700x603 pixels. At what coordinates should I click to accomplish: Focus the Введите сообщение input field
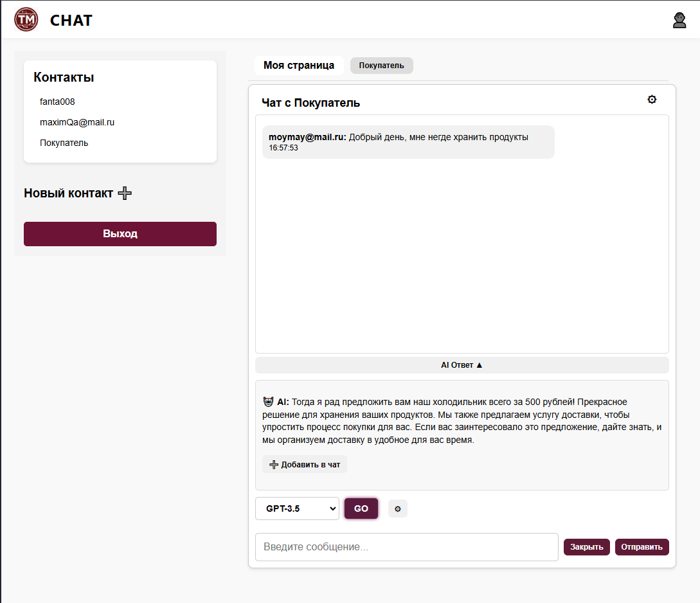tap(406, 547)
